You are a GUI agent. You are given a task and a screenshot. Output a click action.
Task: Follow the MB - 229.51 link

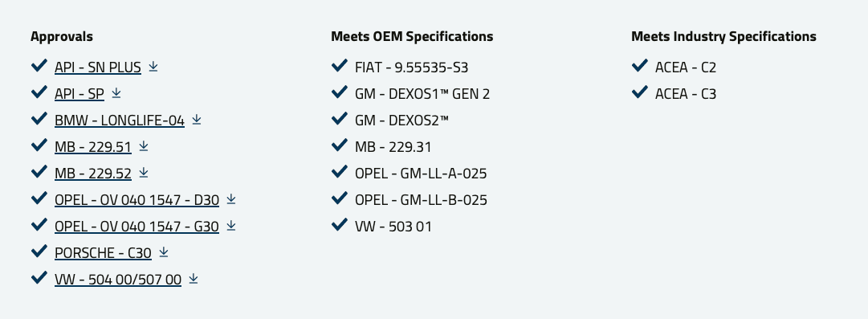point(93,147)
